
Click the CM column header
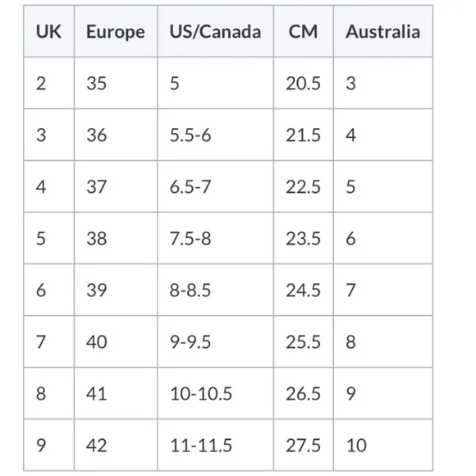[304, 31]
